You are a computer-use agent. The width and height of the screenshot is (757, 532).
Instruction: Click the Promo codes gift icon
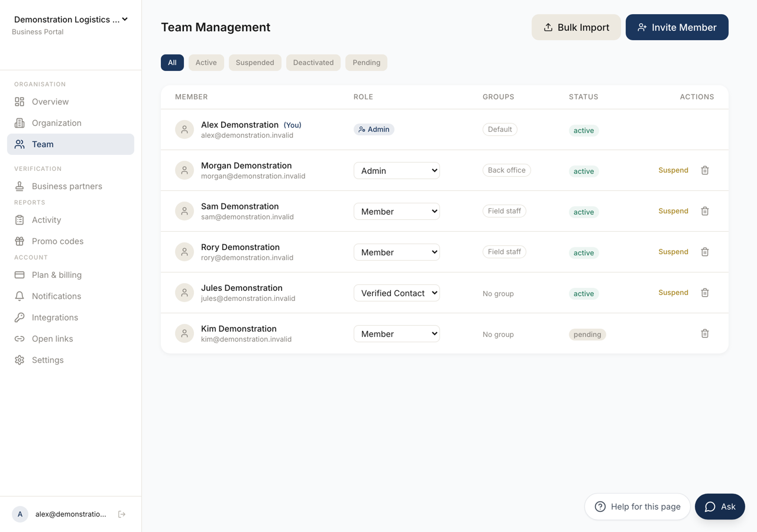click(x=20, y=241)
